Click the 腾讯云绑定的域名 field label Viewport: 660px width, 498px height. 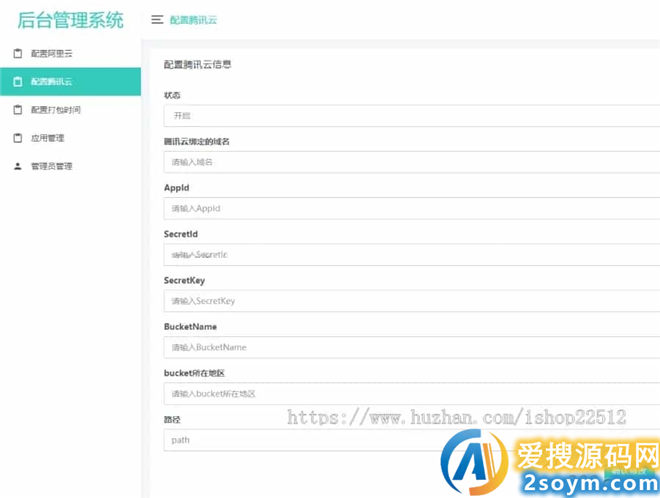tap(197, 141)
